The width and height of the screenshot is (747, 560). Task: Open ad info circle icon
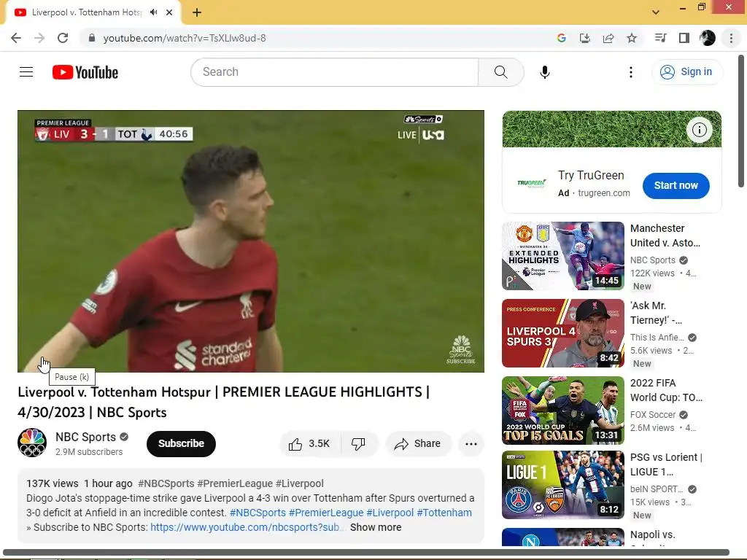(x=699, y=130)
